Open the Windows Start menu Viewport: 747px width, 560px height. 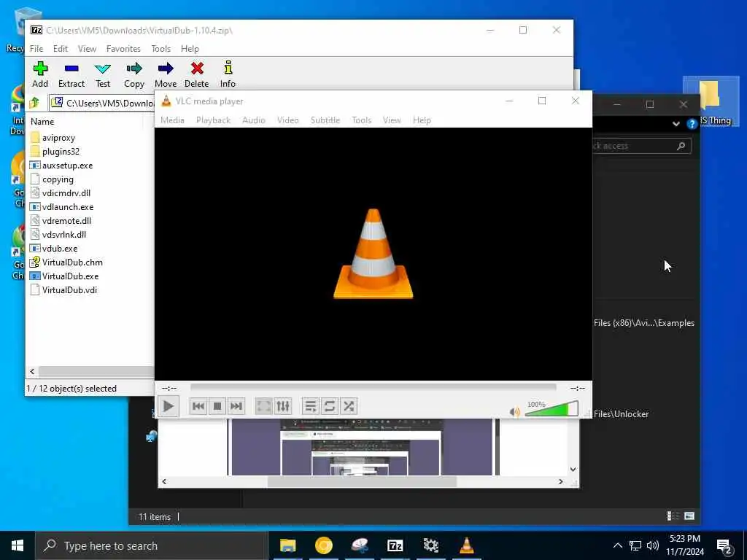click(x=18, y=545)
